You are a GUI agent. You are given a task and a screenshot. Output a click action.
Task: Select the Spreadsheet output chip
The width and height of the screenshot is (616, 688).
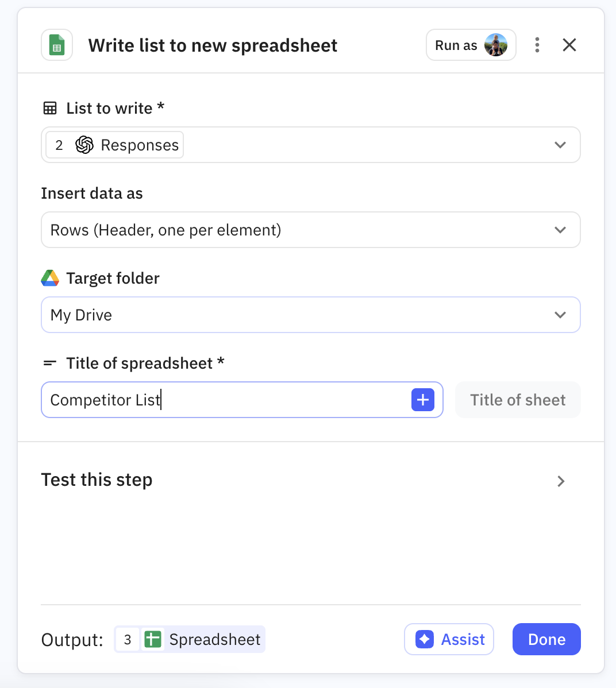(x=190, y=639)
